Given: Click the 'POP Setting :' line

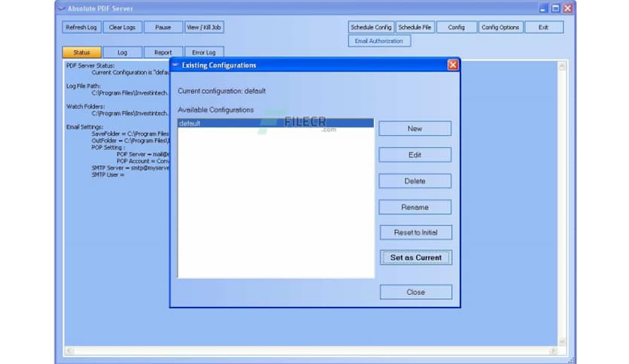Looking at the screenshot, I should pyautogui.click(x=108, y=147).
